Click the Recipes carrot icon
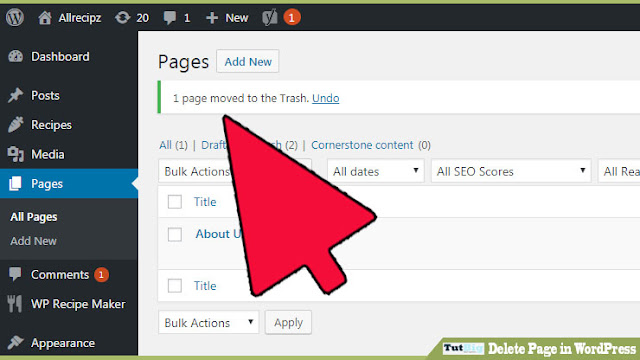640x360 pixels. pyautogui.click(x=16, y=125)
